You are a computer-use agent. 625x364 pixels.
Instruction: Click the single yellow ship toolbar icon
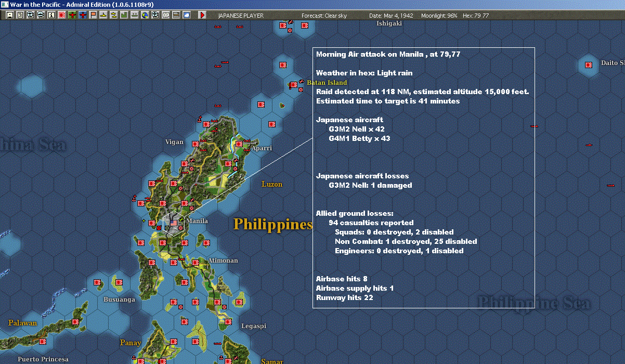103,15
